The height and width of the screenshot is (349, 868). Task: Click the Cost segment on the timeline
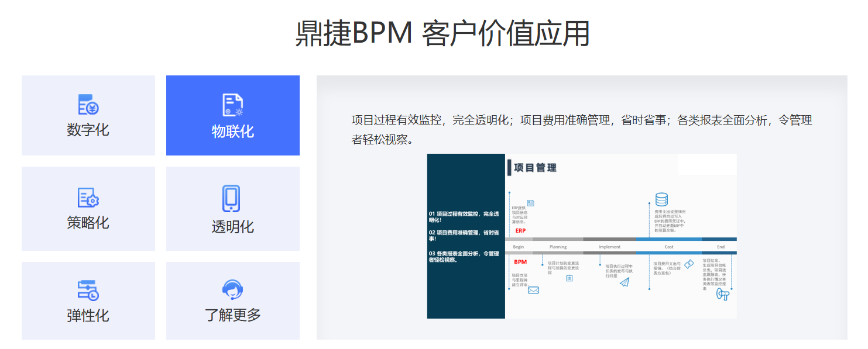(669, 247)
